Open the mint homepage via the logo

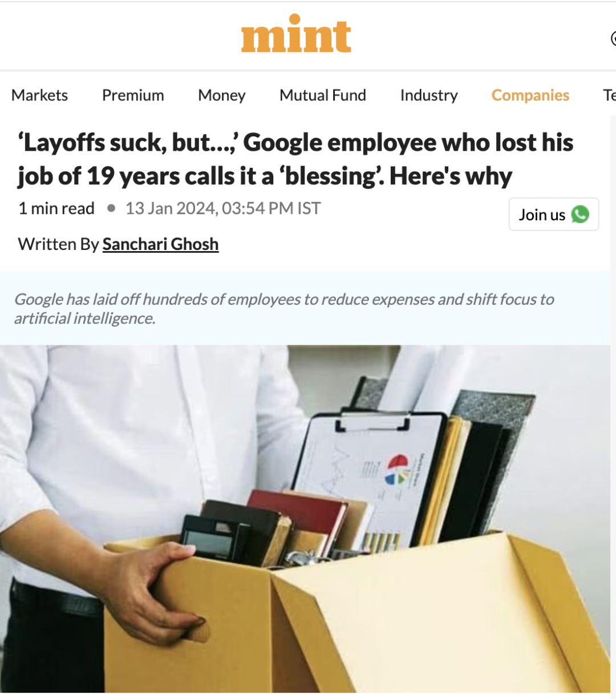pos(296,34)
